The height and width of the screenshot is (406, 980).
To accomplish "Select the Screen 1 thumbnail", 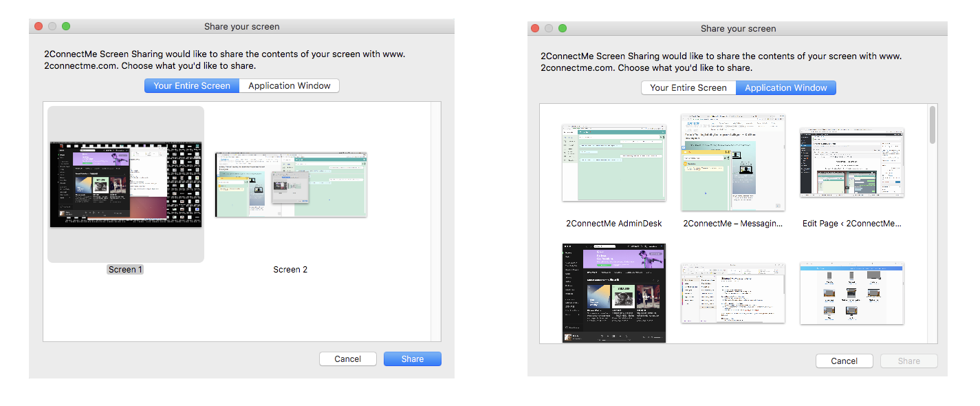I will pos(125,184).
